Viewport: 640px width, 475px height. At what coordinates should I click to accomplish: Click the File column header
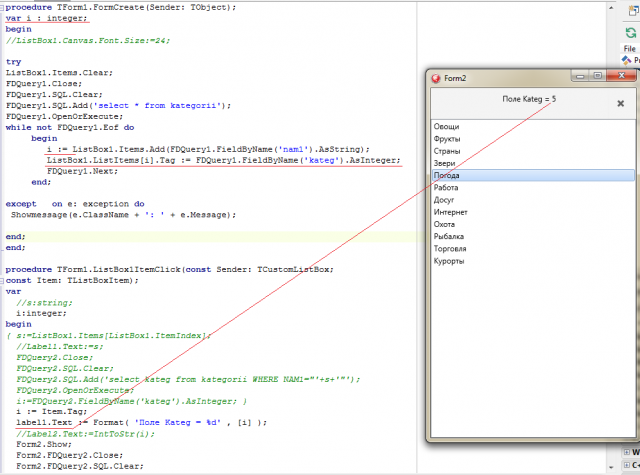(629, 49)
